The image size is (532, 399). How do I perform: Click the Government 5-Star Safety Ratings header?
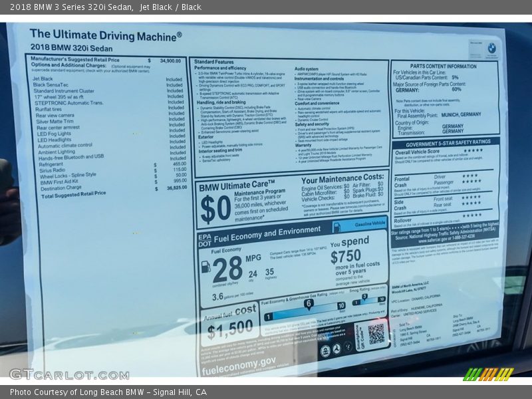[x=448, y=143]
